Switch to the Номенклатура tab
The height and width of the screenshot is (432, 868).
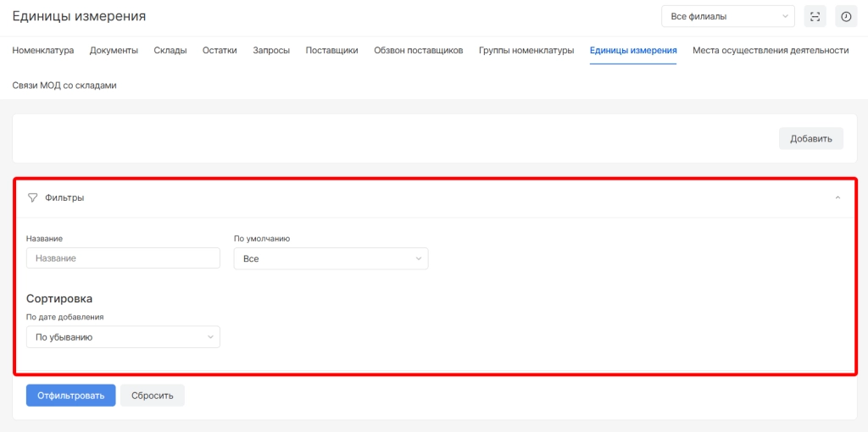pyautogui.click(x=43, y=51)
